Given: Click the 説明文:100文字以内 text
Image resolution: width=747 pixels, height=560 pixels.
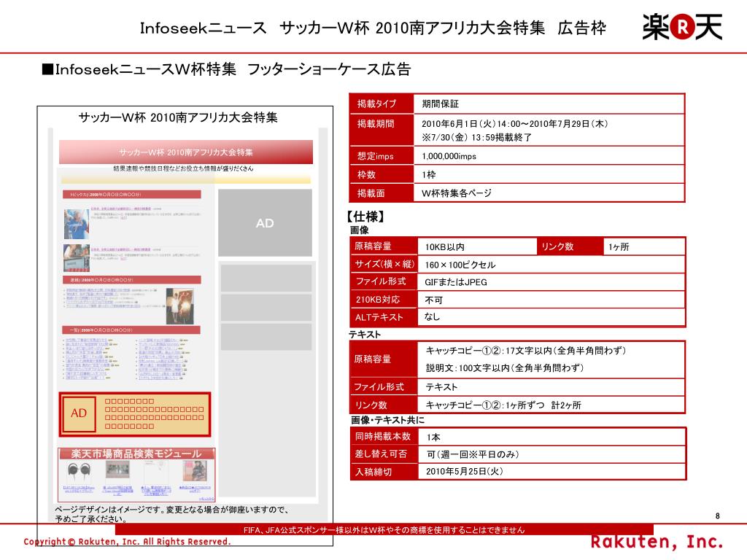Looking at the screenshot, I should pos(505,367).
